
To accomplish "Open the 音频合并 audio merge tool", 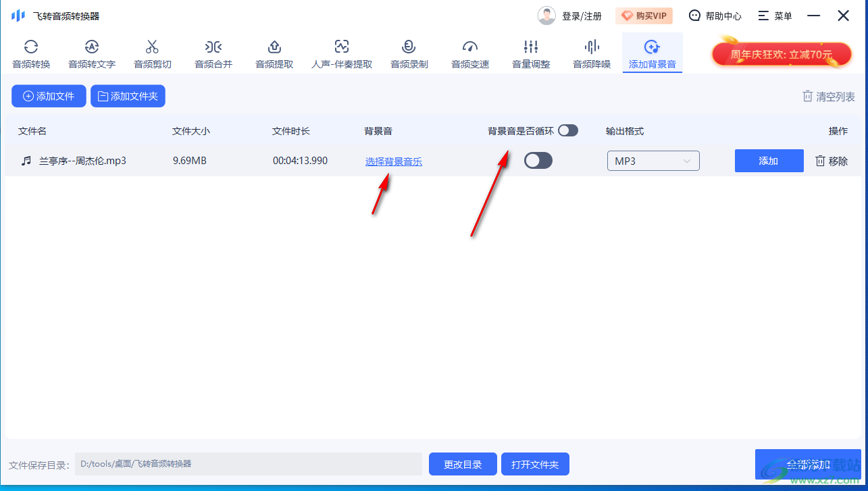I will coord(213,53).
